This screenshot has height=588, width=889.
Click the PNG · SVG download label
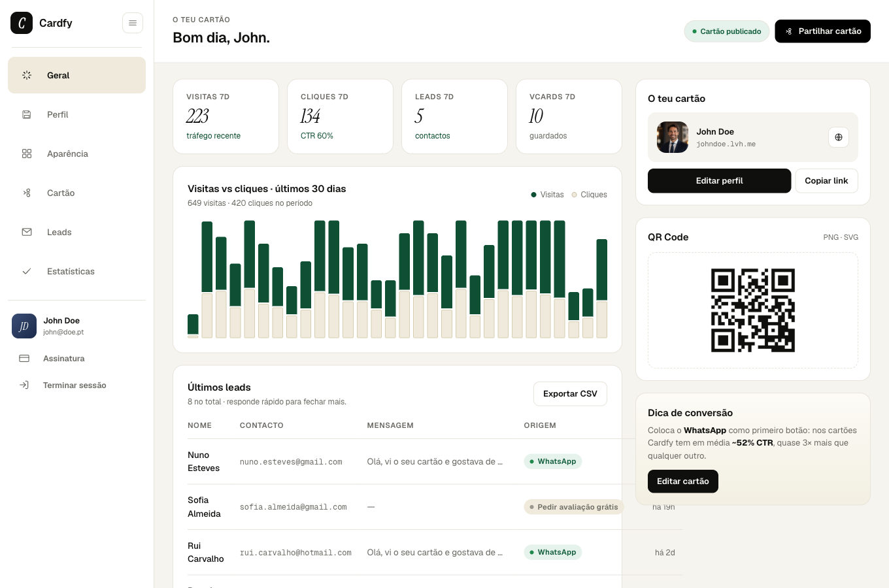click(x=841, y=237)
